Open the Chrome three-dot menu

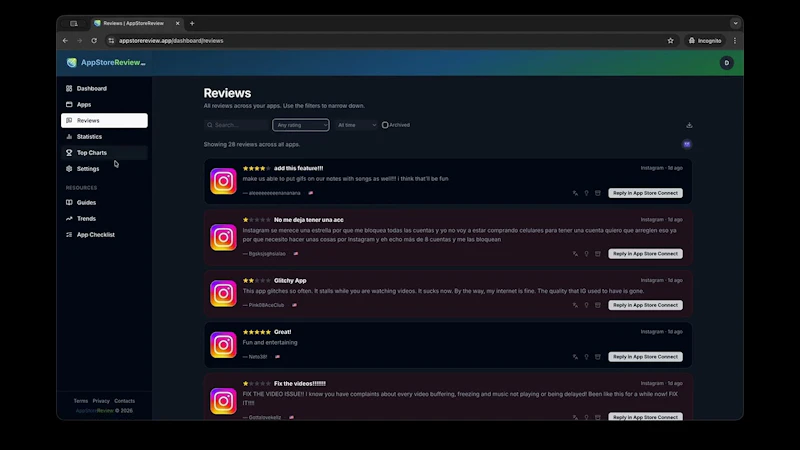(x=735, y=41)
